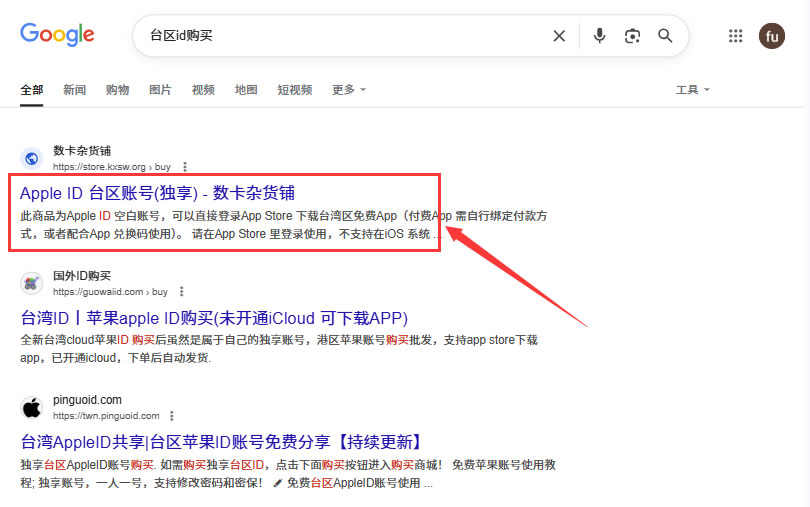The image size is (810, 507).
Task: Open Apple ID 台区账号(独享) result link
Action: [x=157, y=193]
